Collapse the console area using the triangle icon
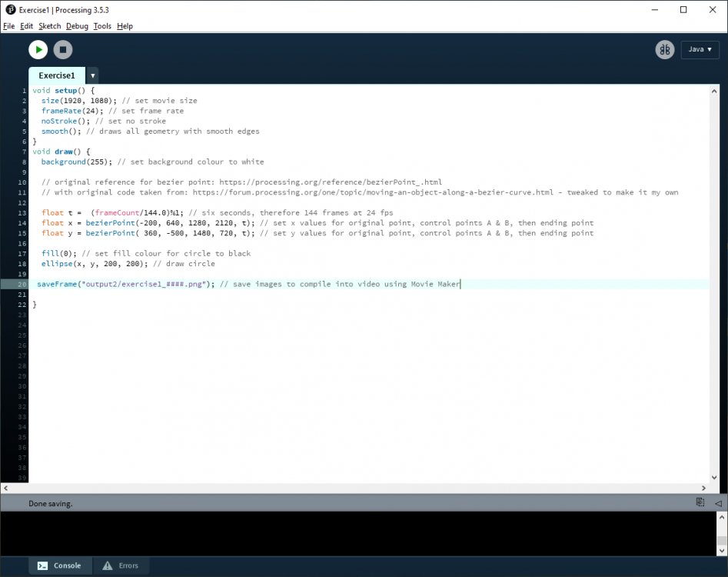728x577 pixels. [x=718, y=502]
